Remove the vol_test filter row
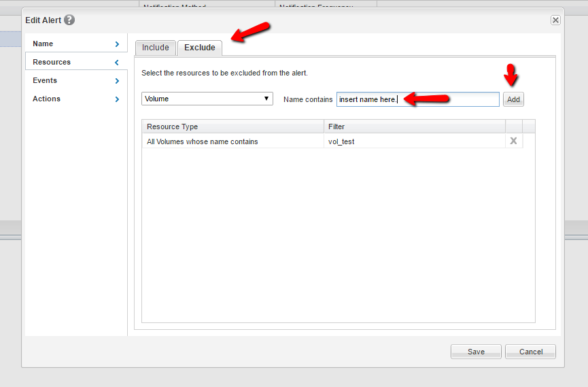 click(x=513, y=141)
